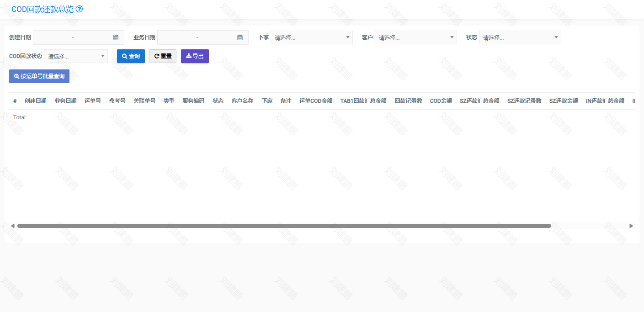Image resolution: width=644 pixels, height=312 pixels.
Task: Select the 客户名称 column header
Action: click(x=242, y=101)
